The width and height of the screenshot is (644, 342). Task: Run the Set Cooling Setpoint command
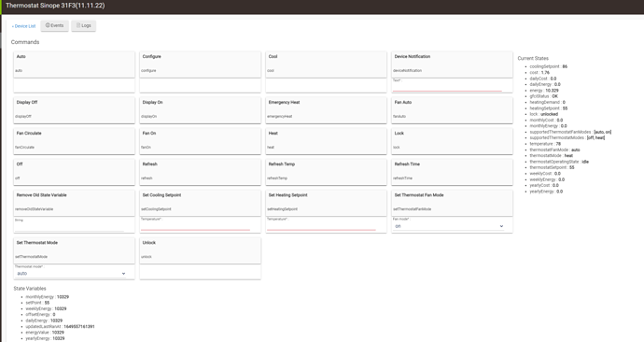click(x=200, y=203)
